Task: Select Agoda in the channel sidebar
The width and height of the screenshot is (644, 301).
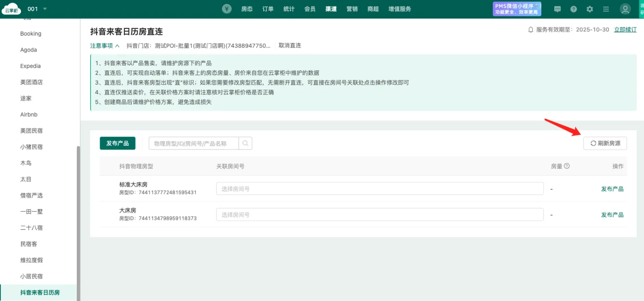Action: [x=28, y=50]
